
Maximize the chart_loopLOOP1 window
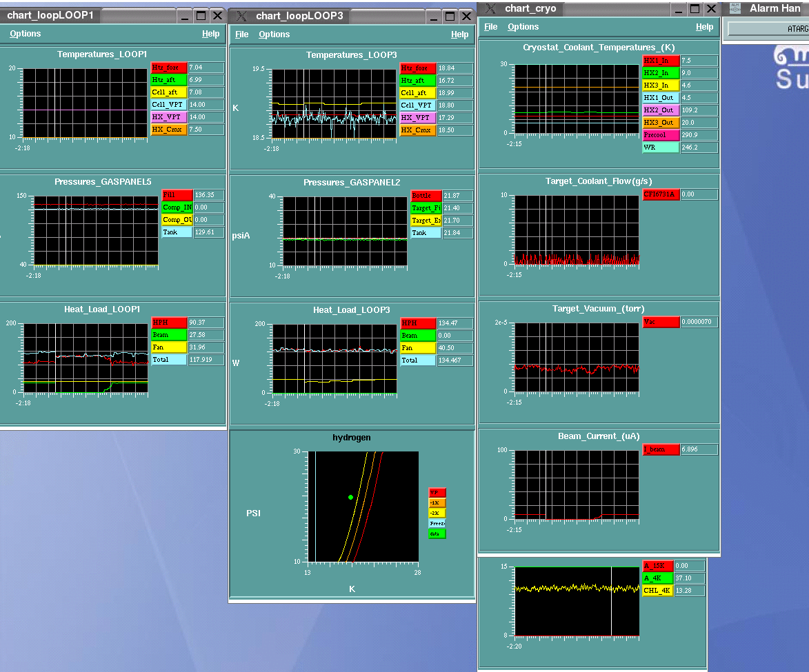click(201, 15)
